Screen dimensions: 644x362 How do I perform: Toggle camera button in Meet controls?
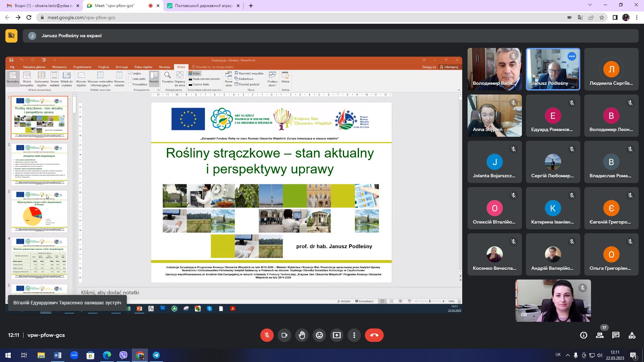point(284,335)
